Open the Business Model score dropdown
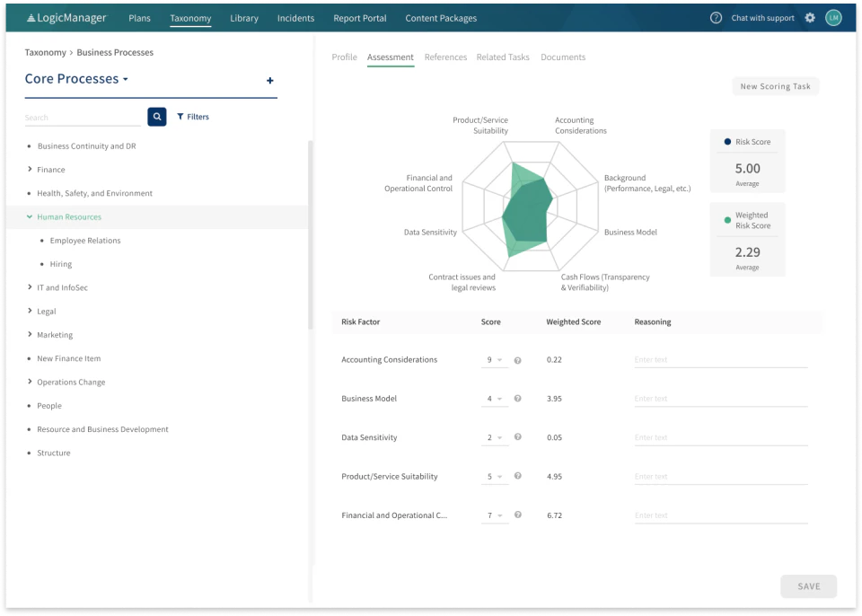This screenshot has height=616, width=862. pyautogui.click(x=496, y=398)
